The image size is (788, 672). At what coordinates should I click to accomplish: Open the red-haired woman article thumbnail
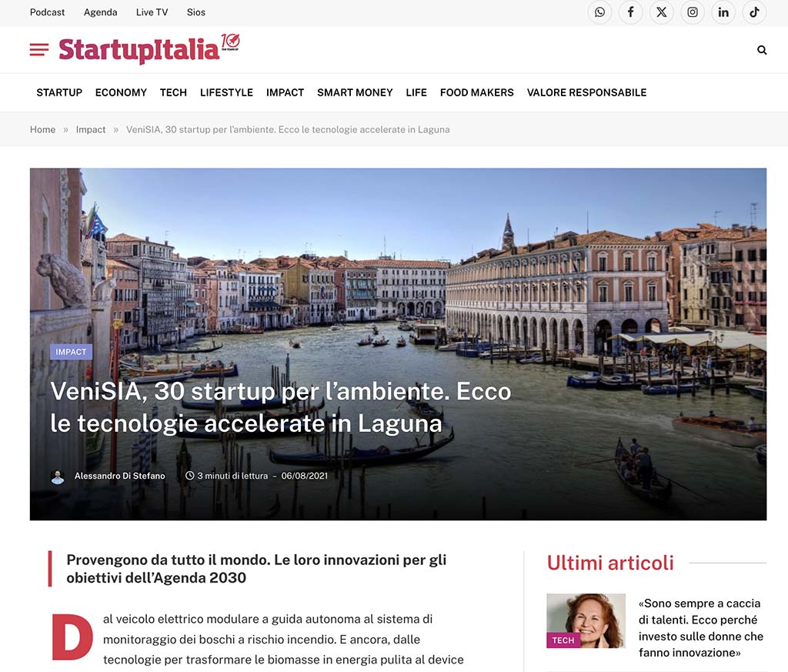click(x=586, y=620)
